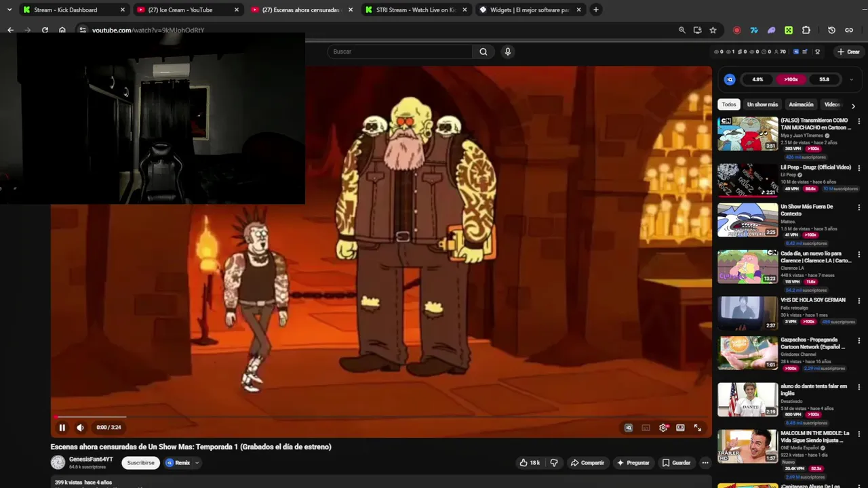This screenshot has width=868, height=488.
Task: Go to browser home page
Action: tap(62, 30)
